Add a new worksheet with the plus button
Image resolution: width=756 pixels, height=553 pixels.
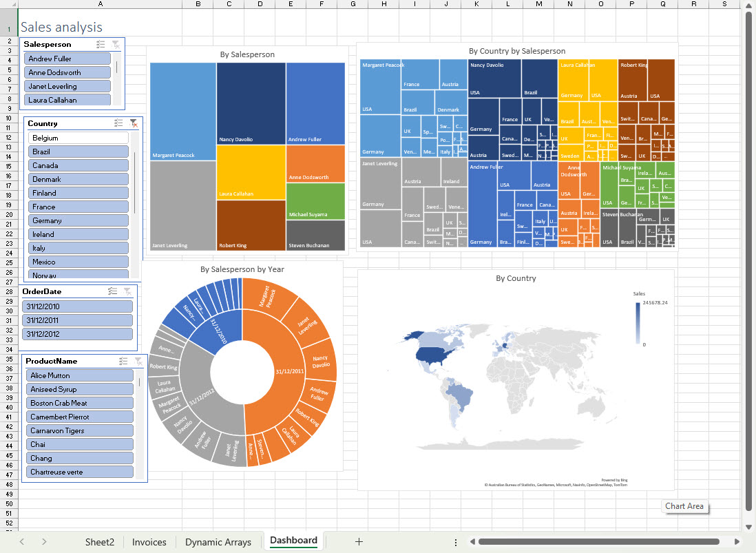(x=359, y=543)
